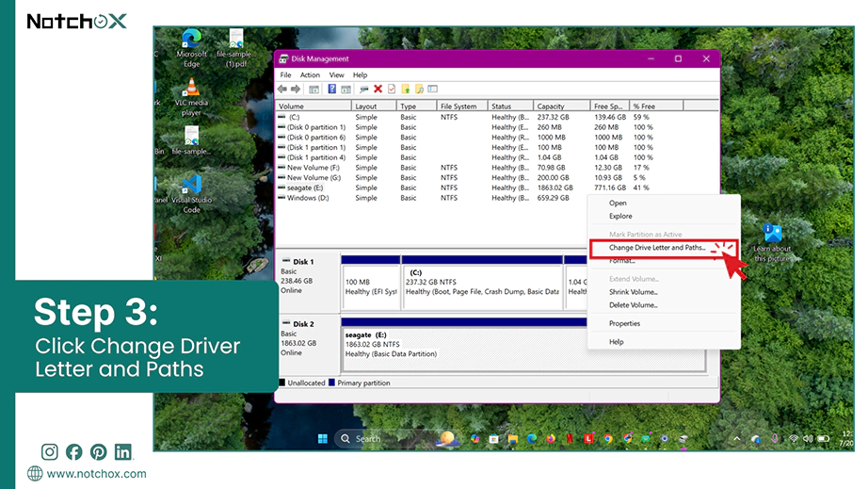Open Firefox from the taskbar

click(x=551, y=439)
